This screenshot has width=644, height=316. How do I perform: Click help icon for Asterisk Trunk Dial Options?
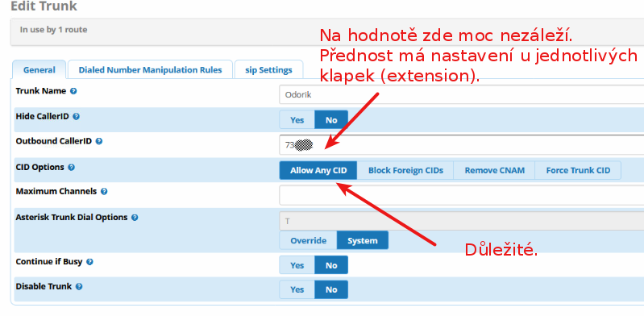point(135,218)
